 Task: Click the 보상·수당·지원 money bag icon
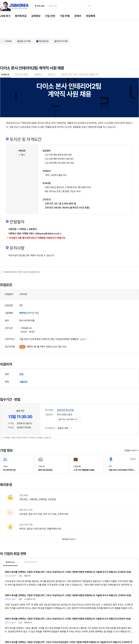10,527
